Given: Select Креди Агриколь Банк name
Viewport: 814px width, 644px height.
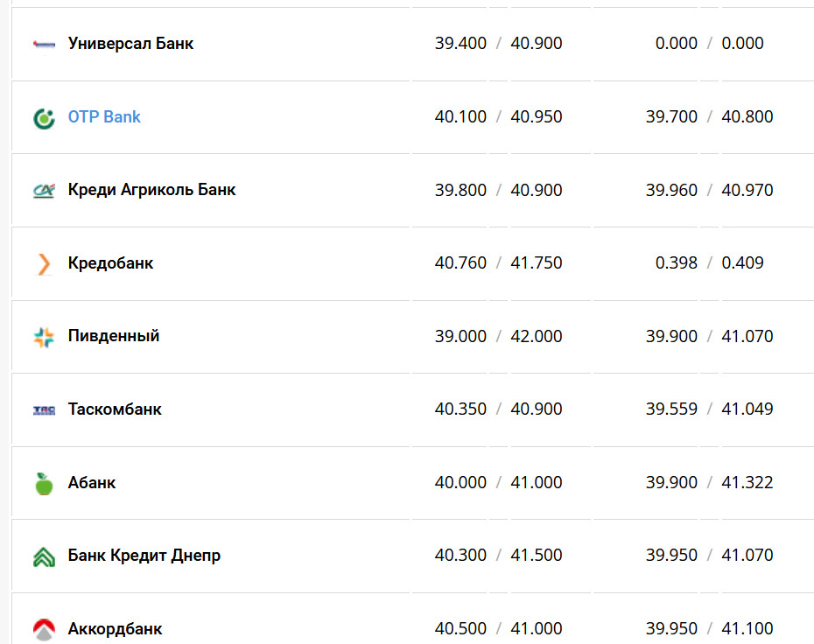Looking at the screenshot, I should coord(151,190).
